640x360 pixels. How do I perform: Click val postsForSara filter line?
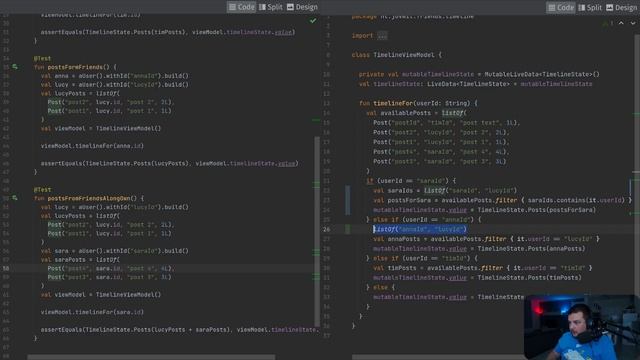502,200
